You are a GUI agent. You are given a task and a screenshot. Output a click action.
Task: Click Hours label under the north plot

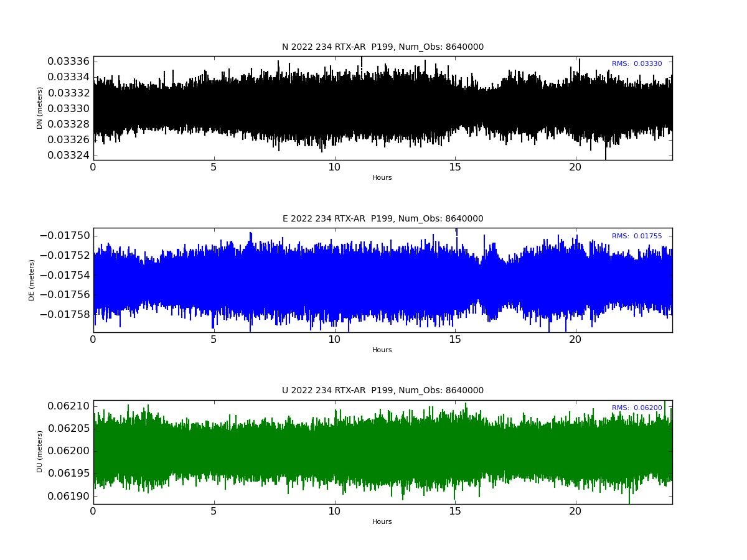pyautogui.click(x=382, y=178)
